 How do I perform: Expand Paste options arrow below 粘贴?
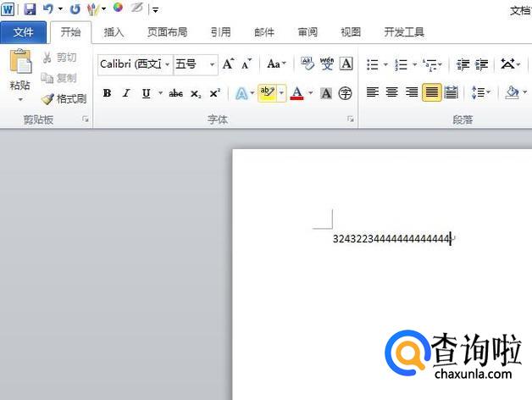click(x=20, y=100)
